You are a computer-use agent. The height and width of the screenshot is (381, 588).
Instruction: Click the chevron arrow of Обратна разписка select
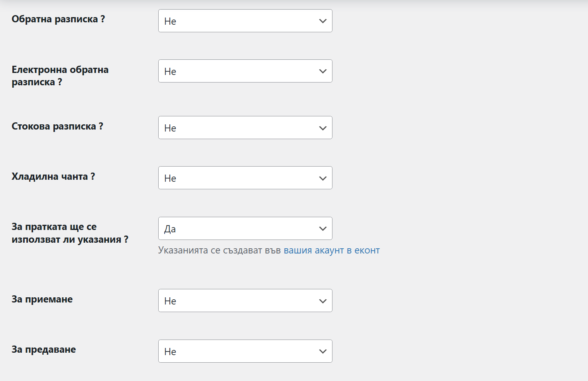tap(323, 21)
